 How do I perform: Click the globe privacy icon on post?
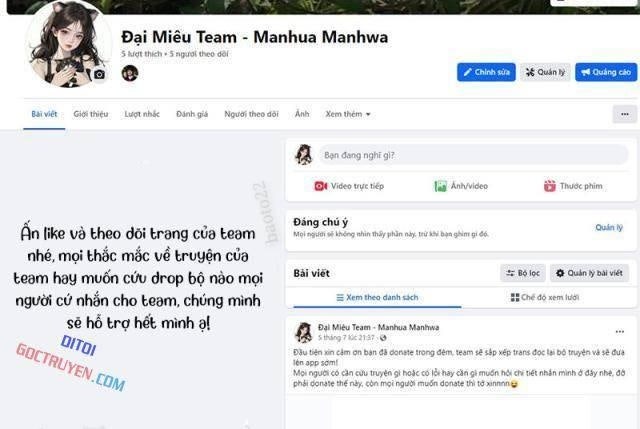(383, 338)
